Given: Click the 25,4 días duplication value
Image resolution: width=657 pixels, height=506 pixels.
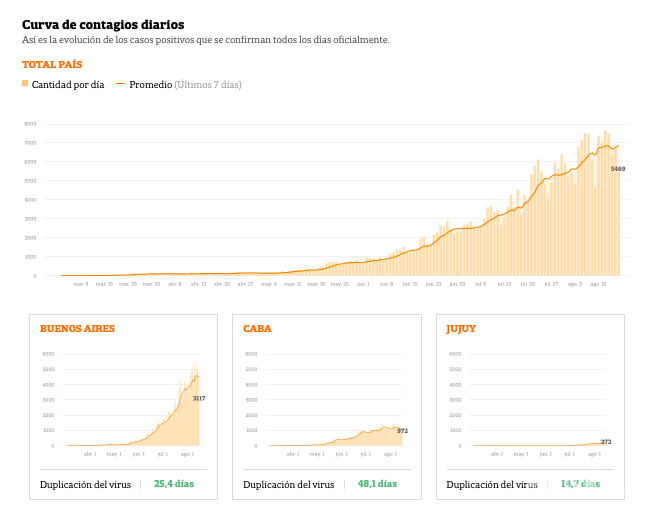Looking at the screenshot, I should click(x=173, y=484).
